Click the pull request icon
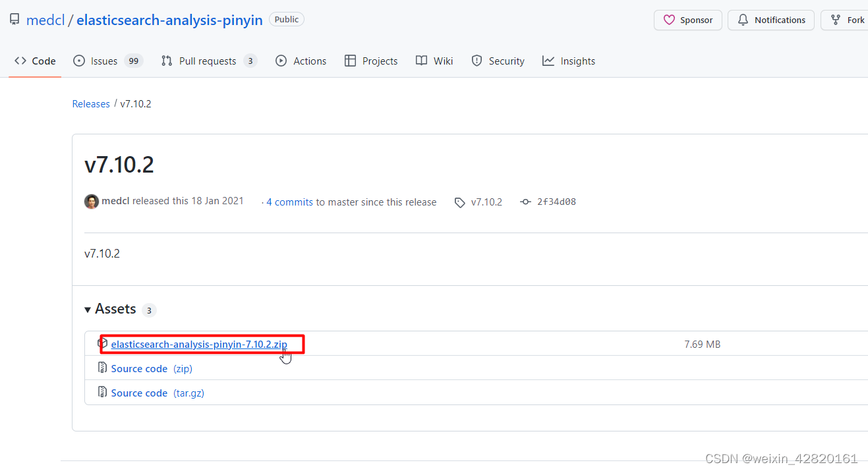The width and height of the screenshot is (868, 471). pyautogui.click(x=167, y=61)
